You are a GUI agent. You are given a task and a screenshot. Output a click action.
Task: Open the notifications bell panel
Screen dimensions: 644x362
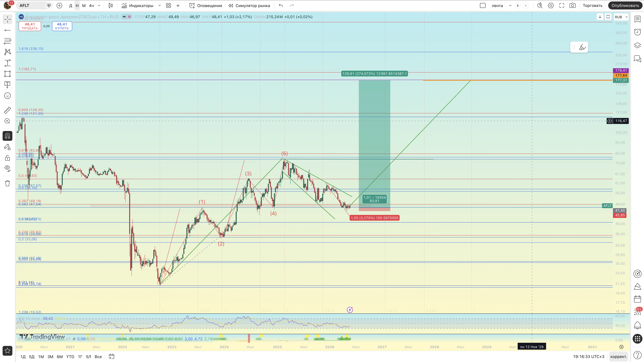(x=638, y=325)
